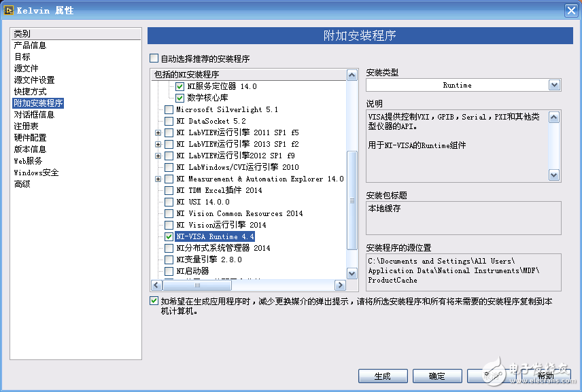Check NI LabWindows/CVI运行引擎 2010
The image size is (582, 392).
(169, 167)
